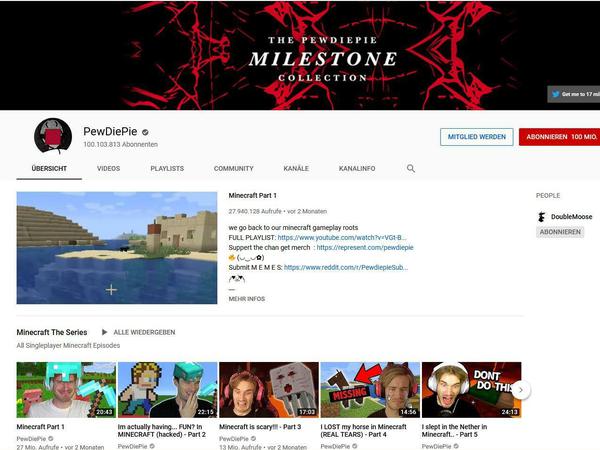This screenshot has height=450, width=600.
Task: Subscribe to DoubleMoose with grey Abonnieren button
Action: pos(560,232)
